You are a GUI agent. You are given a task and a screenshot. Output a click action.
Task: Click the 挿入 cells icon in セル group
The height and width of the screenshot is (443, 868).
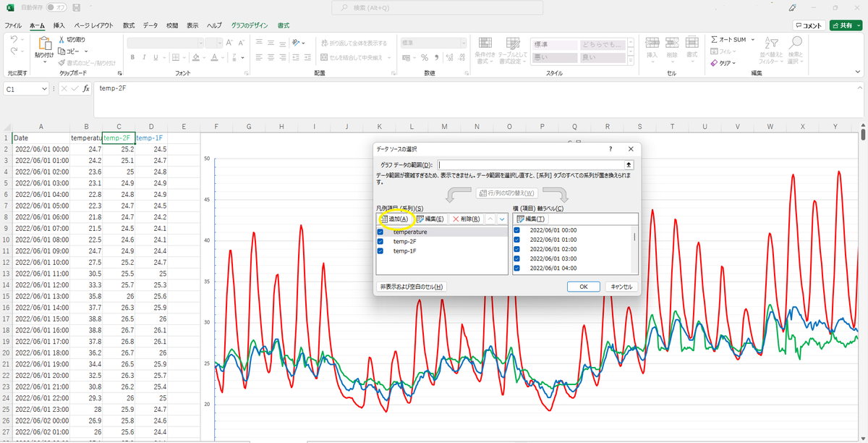[652, 42]
